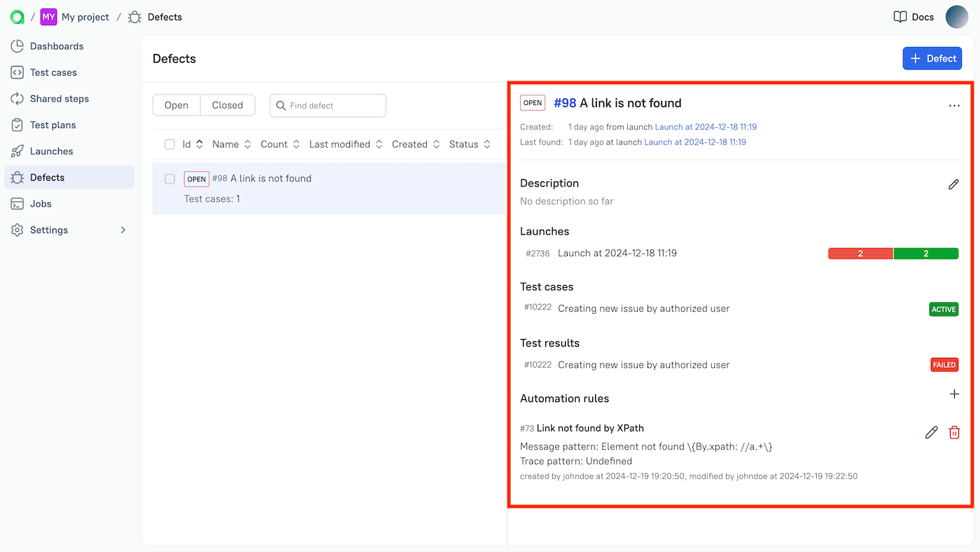Delete automation rule with red trash icon

coord(954,433)
